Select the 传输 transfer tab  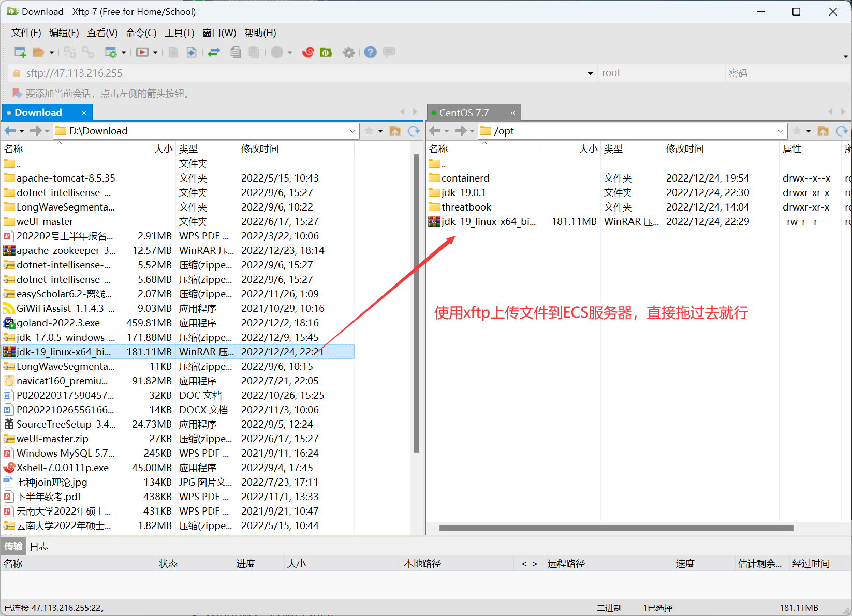(13, 546)
